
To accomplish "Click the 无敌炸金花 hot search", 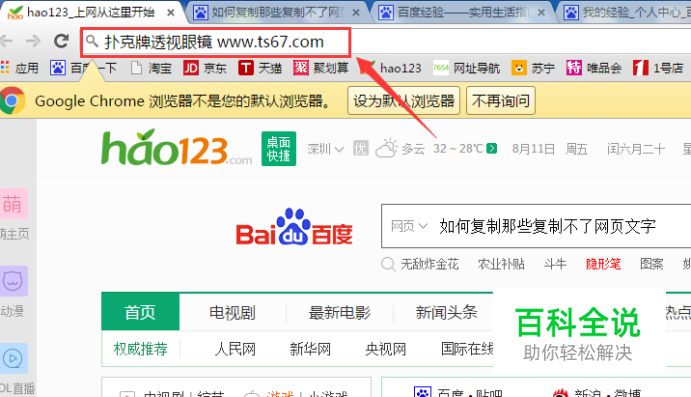I will point(430,264).
